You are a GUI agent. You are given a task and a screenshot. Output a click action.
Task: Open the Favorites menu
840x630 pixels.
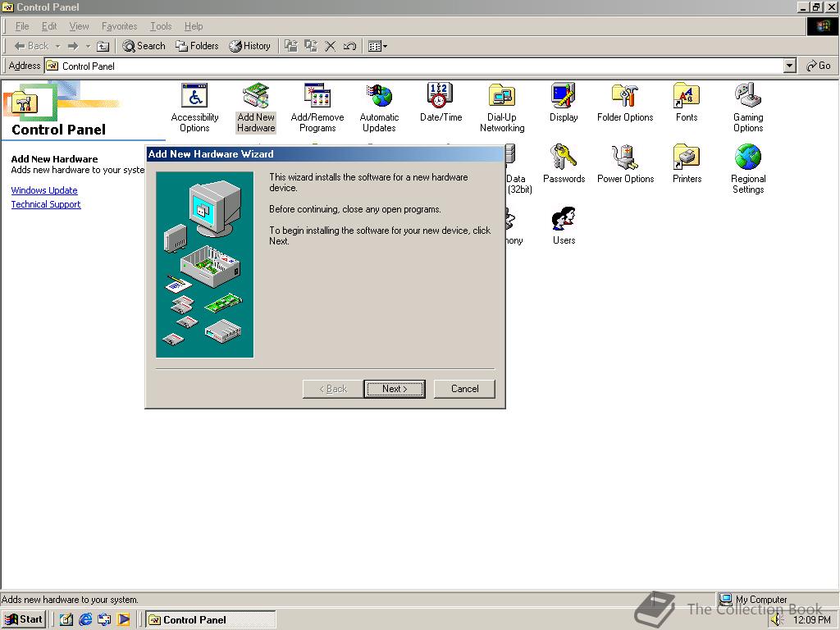[x=120, y=26]
